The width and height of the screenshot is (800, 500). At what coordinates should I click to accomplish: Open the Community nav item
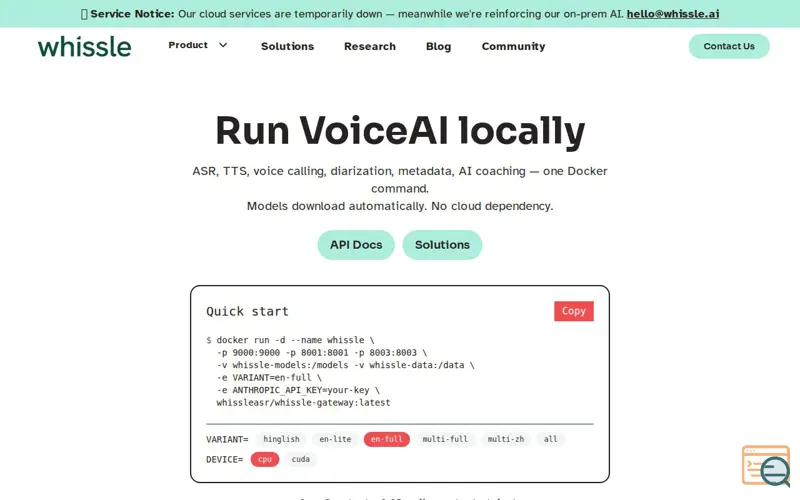[x=513, y=46]
